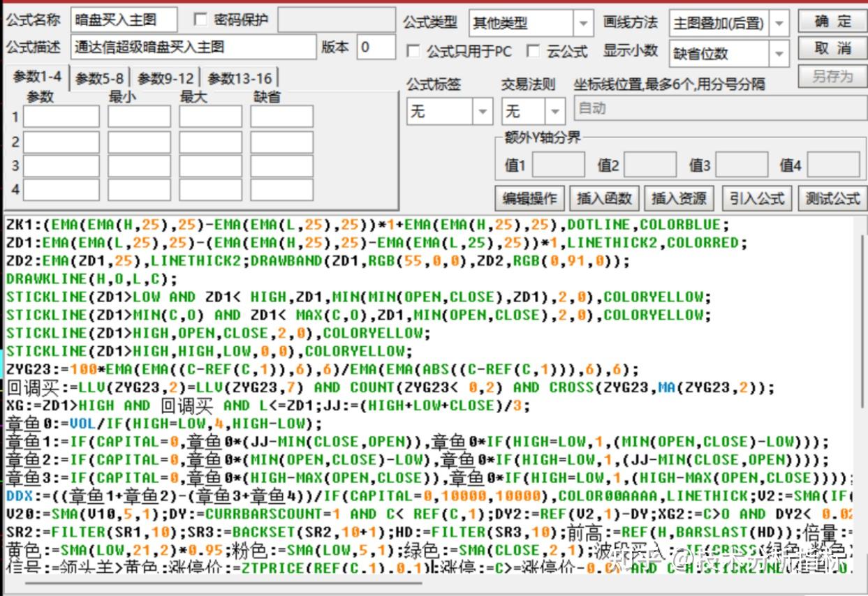Click 另存为 to save a copy
The image size is (868, 596).
[832, 74]
